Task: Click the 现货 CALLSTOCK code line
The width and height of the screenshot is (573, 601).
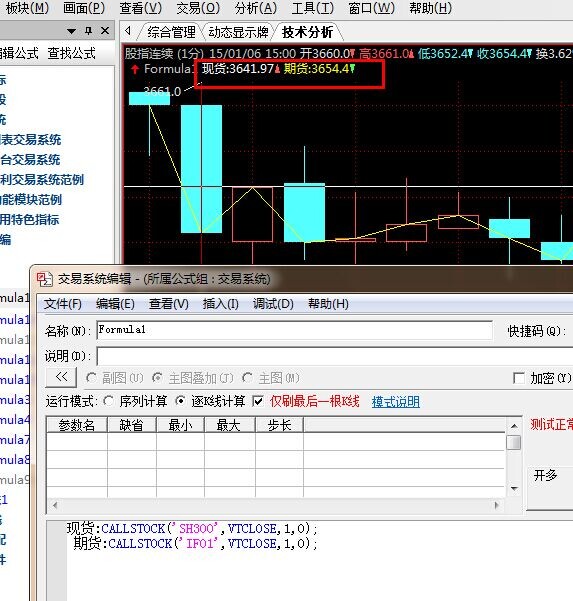Action: point(192,529)
